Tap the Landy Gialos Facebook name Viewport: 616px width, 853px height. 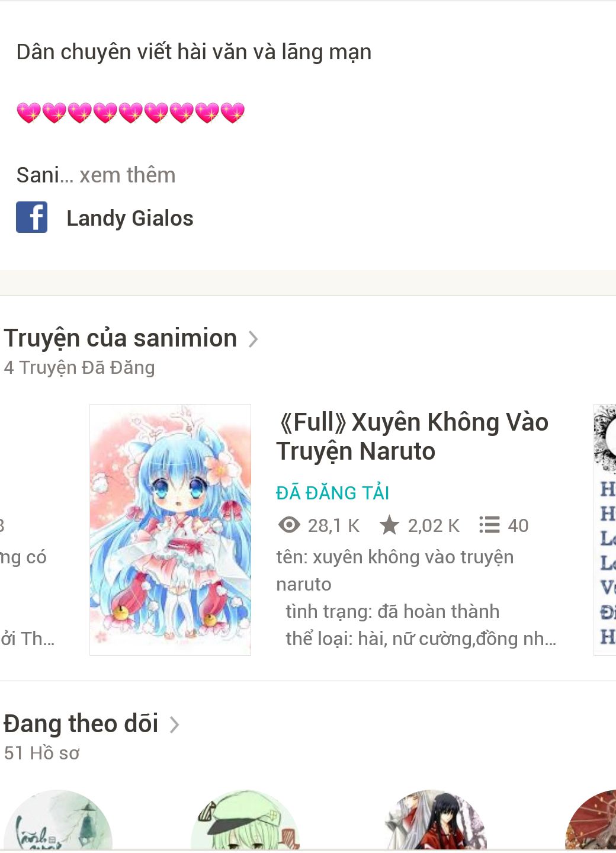[x=130, y=218]
